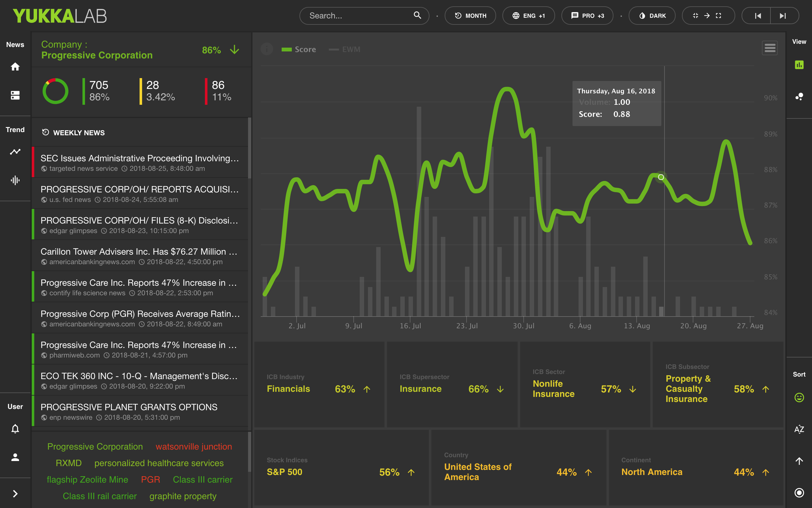Open the Trend volume waveform icon
812x508 pixels.
(15, 180)
